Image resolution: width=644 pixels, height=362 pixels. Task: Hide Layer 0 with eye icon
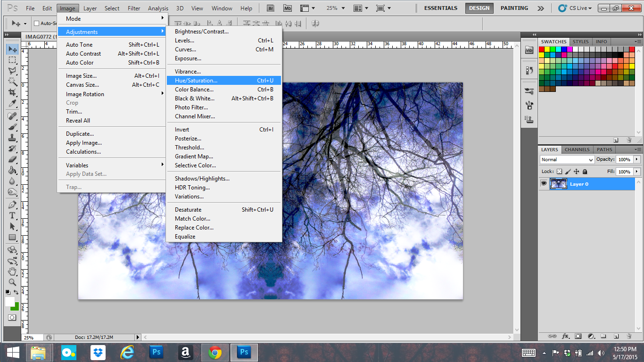tap(544, 184)
